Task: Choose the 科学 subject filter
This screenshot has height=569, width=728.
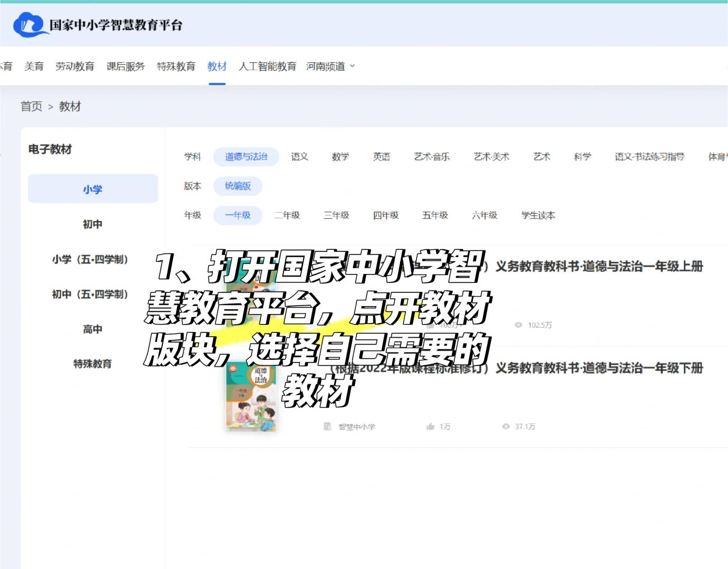Action: tap(583, 156)
